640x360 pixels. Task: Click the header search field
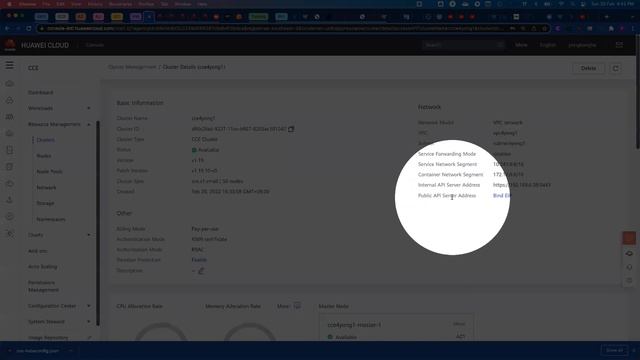(463, 45)
